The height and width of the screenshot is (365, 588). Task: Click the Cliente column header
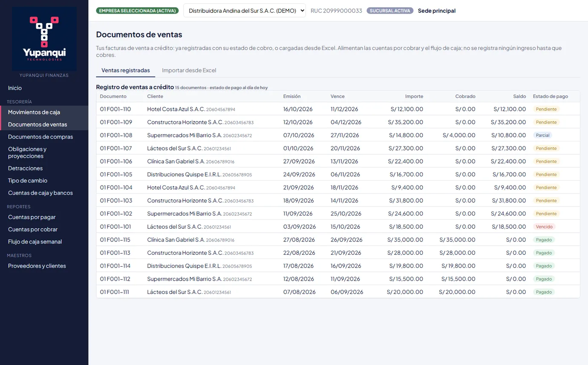click(155, 96)
